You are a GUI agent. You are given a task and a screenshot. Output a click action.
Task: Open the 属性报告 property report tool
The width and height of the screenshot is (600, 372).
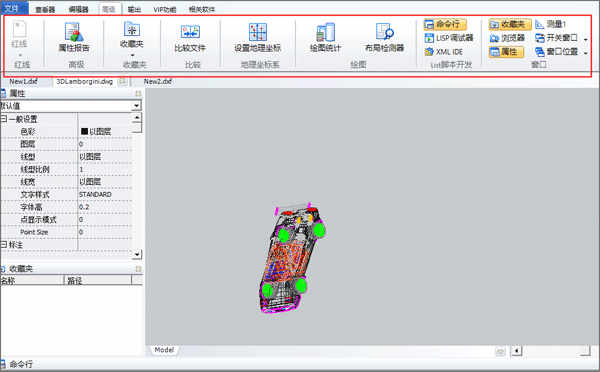tap(74, 37)
